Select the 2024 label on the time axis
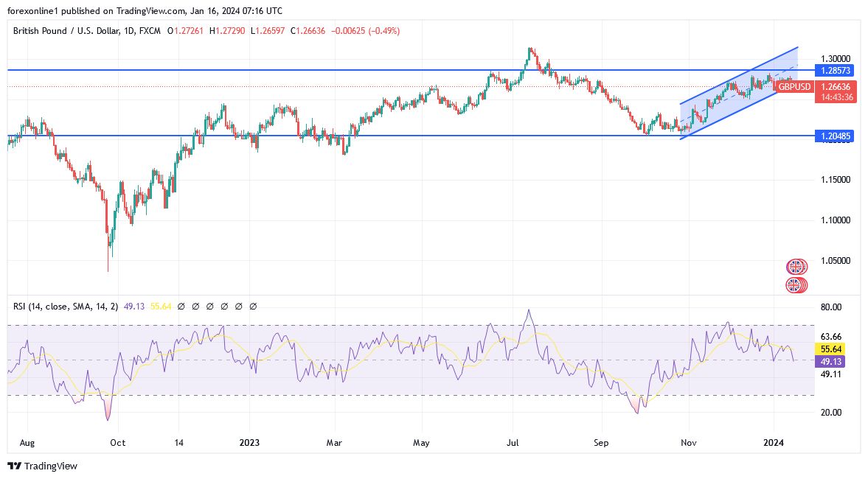 [774, 443]
